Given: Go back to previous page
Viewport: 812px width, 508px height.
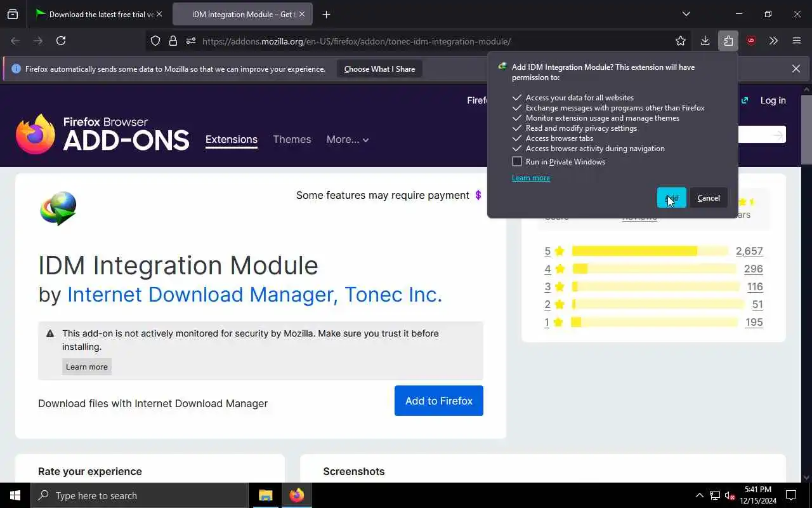Looking at the screenshot, I should [15, 41].
